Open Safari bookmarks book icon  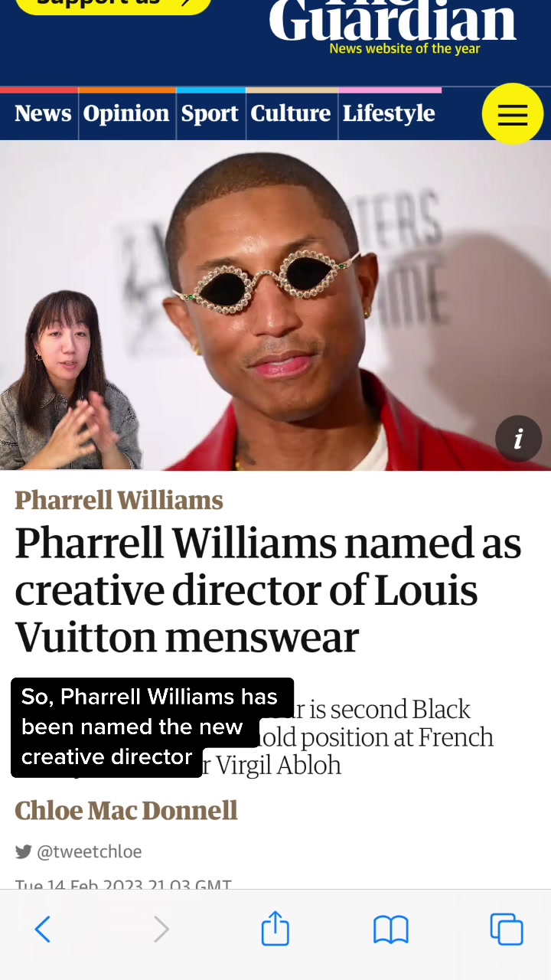coord(390,930)
